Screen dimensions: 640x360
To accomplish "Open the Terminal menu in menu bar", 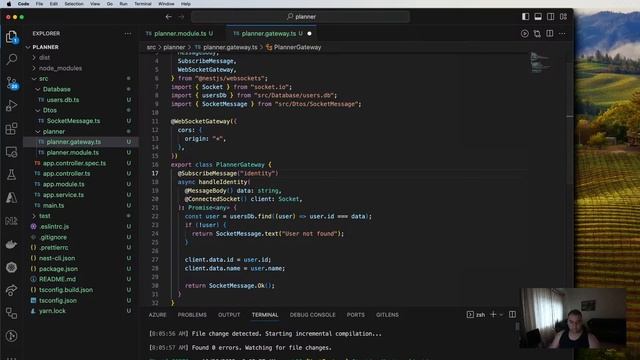I will 142,4.
